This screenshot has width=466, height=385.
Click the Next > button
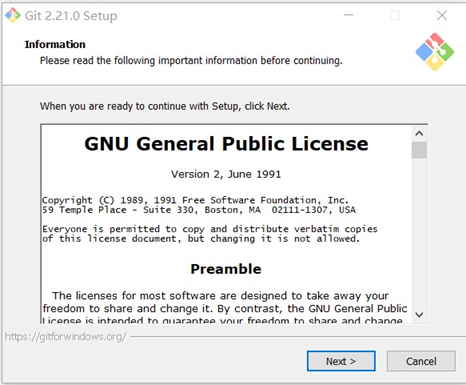click(x=341, y=361)
